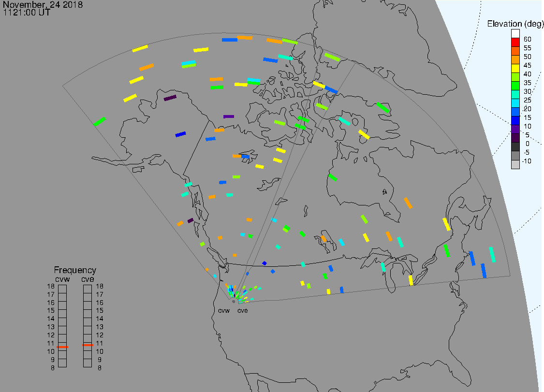Click the 'Elevation (deg)' legend title

(515, 24)
